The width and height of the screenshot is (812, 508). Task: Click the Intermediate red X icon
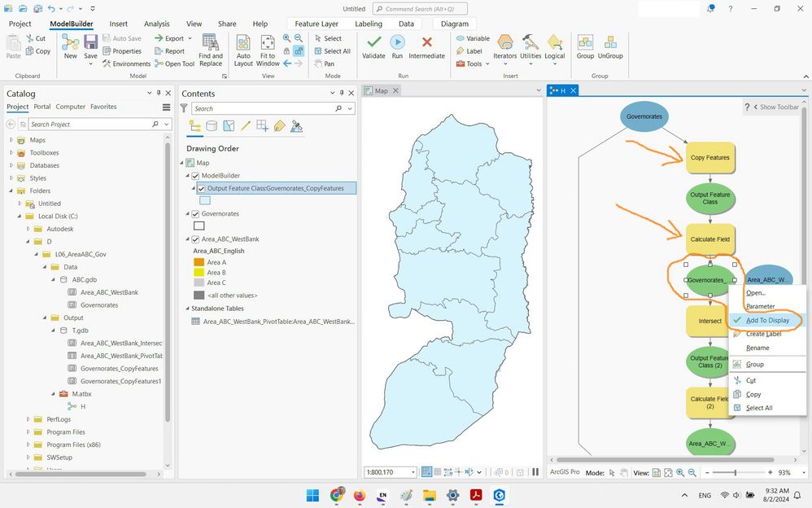point(426,42)
